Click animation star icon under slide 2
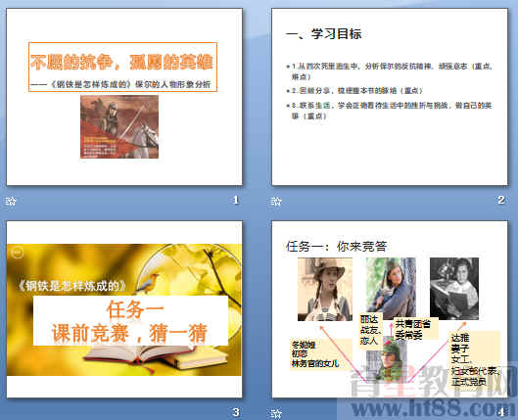Viewport: 518px width, 420px height. pos(276,201)
